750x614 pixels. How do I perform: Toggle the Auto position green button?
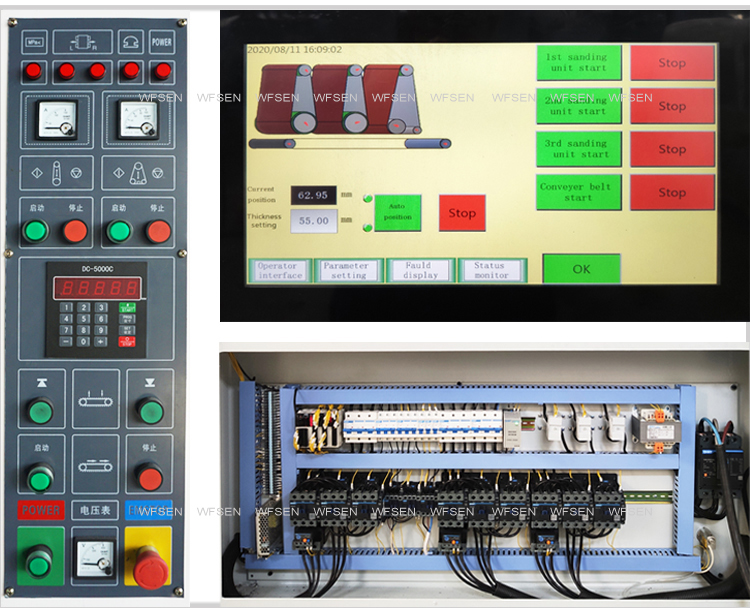398,212
